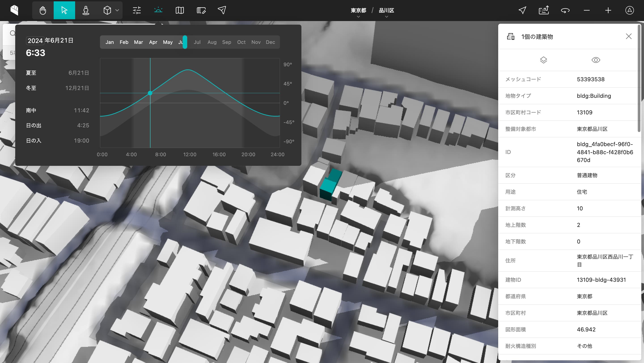Jump to summer solstice 夏至 6月21日
The image size is (644, 363).
pos(57,73)
